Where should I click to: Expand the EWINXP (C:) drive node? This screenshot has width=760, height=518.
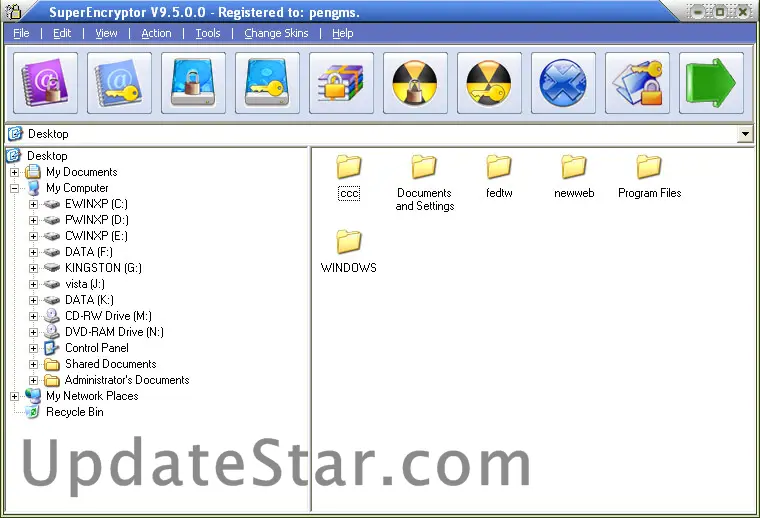point(33,204)
